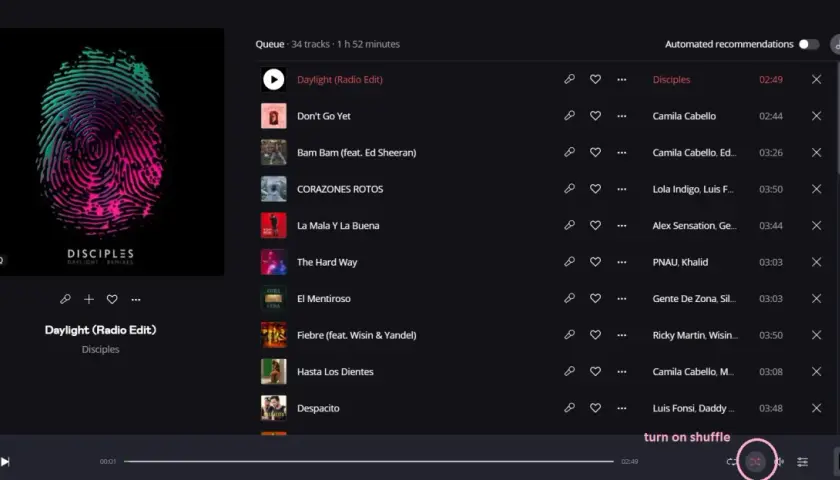Viewport: 840px width, 480px height.
Task: Open lyrics icon below the album cover
Action: click(x=65, y=299)
